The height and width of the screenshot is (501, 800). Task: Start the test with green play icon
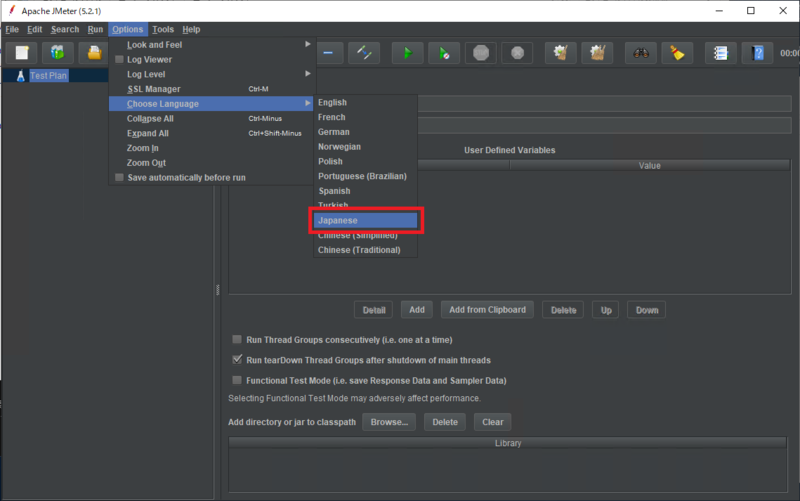click(x=407, y=53)
